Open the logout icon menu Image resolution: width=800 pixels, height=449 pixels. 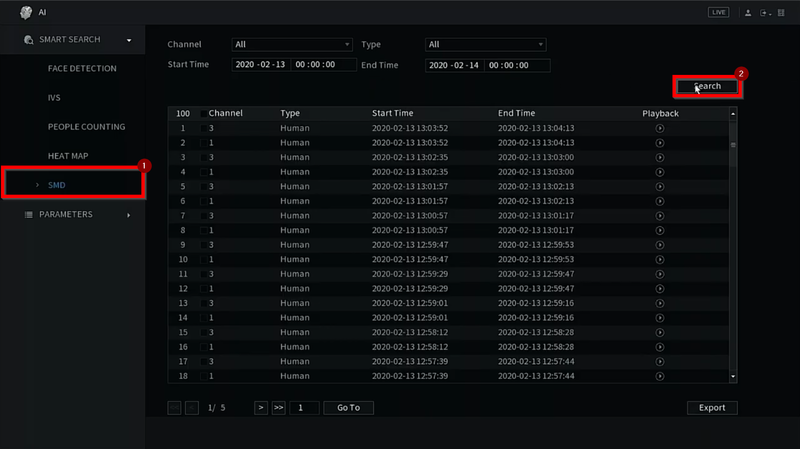point(765,13)
